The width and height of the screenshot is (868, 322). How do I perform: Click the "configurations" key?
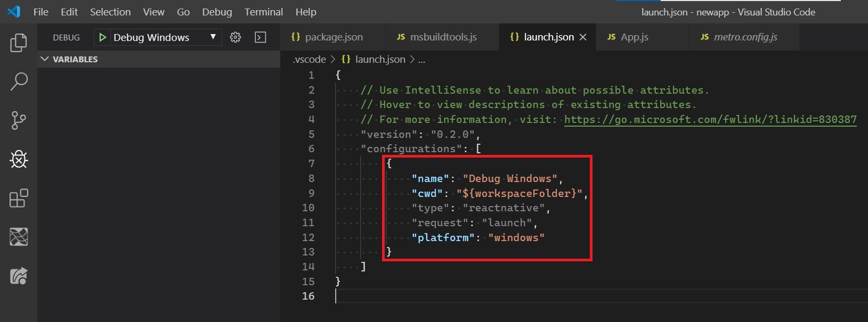pos(411,148)
